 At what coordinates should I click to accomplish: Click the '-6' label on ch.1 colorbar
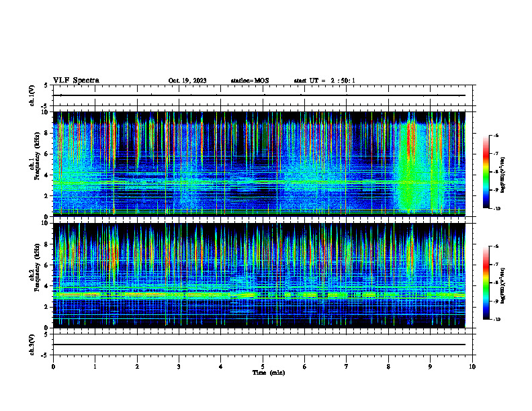496,135
